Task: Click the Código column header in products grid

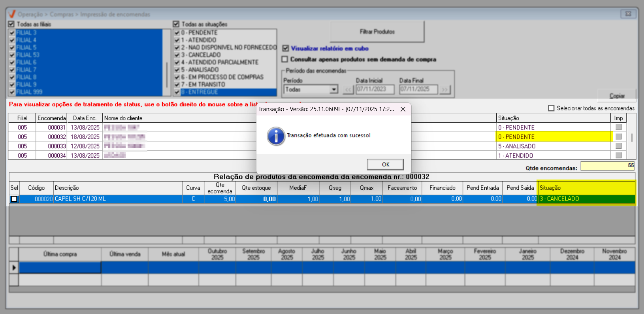Action: click(36, 188)
